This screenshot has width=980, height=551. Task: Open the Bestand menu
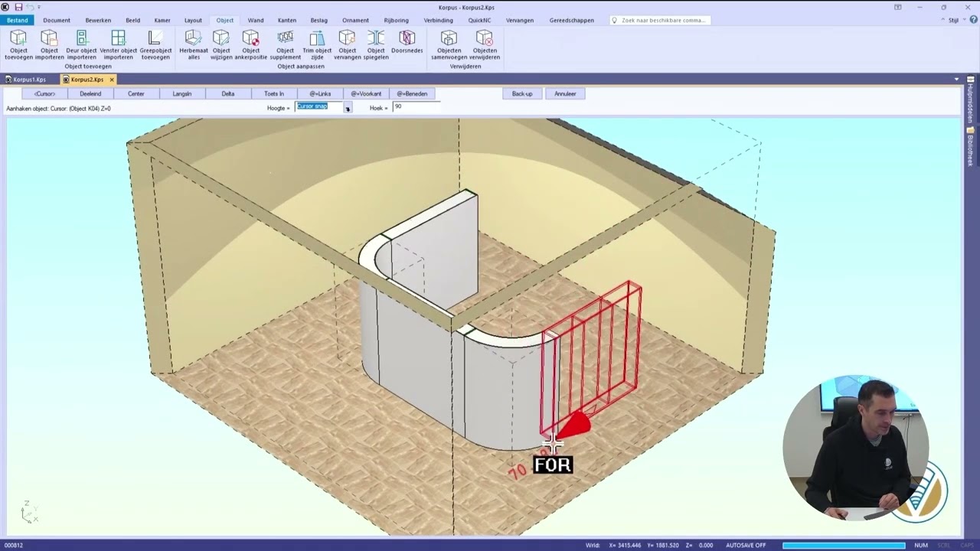click(17, 20)
